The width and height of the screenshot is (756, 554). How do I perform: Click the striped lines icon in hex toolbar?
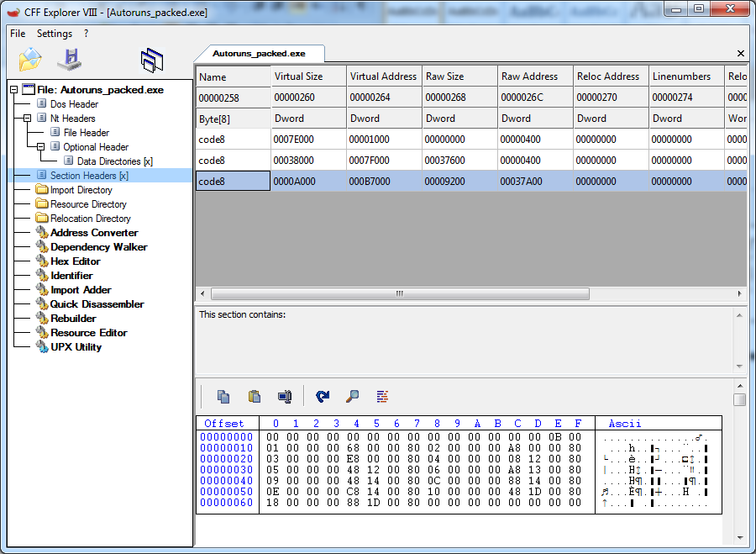click(382, 397)
